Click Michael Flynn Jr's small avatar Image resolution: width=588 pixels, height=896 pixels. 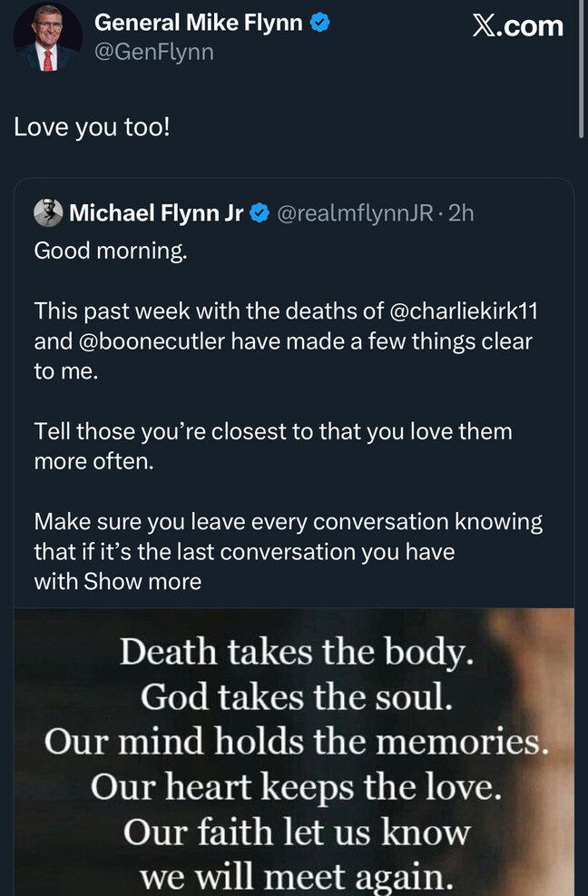click(48, 212)
